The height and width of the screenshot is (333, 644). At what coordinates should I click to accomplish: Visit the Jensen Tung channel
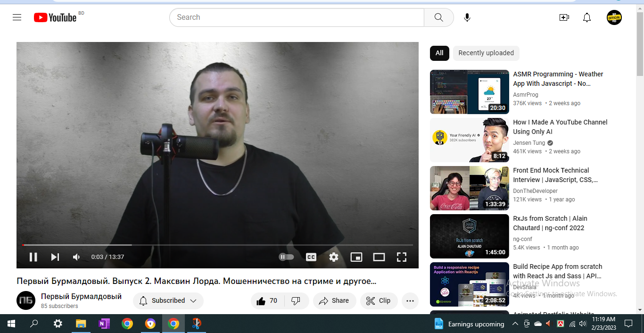pos(529,143)
